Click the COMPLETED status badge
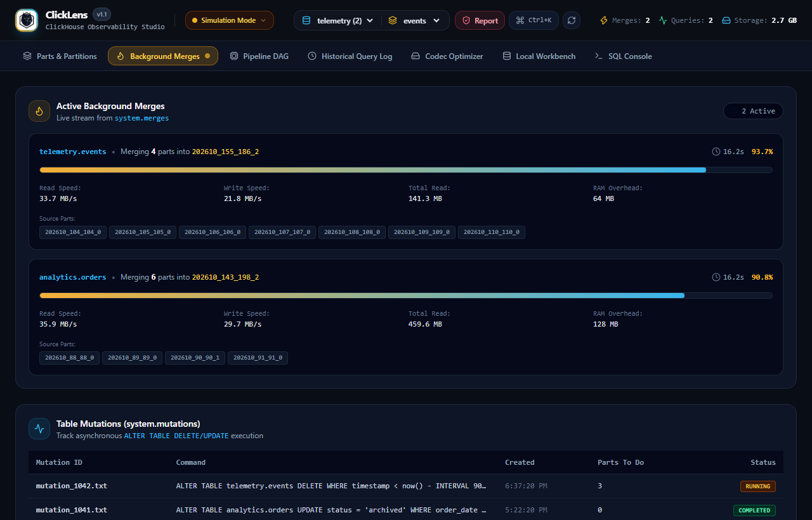812x520 pixels. tap(754, 510)
